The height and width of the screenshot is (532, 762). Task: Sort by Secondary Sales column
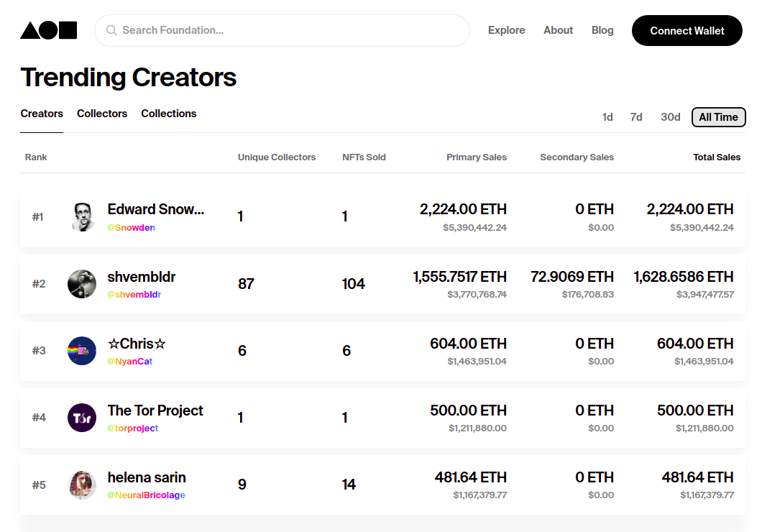[x=577, y=157]
